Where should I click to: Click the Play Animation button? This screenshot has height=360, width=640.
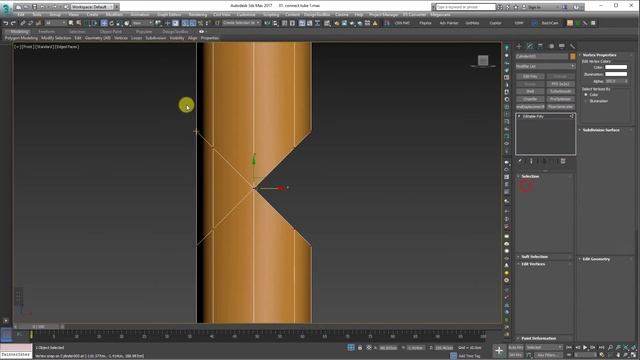[x=585, y=347]
